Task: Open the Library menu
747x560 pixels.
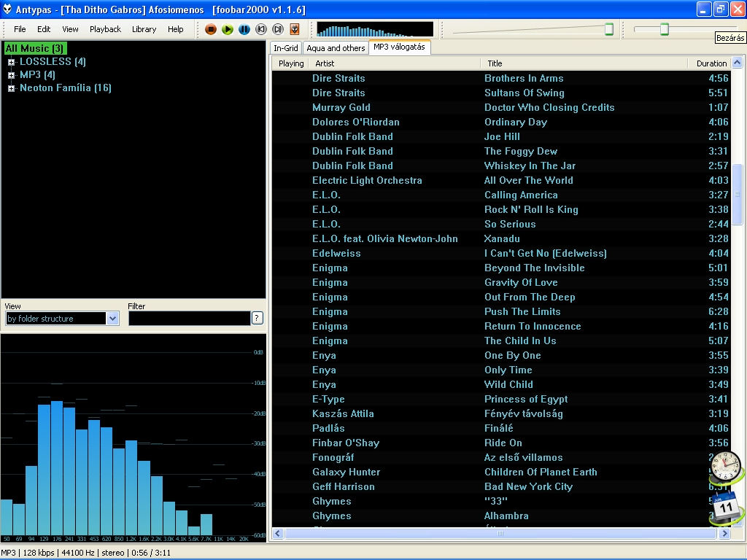Action: 144,29
